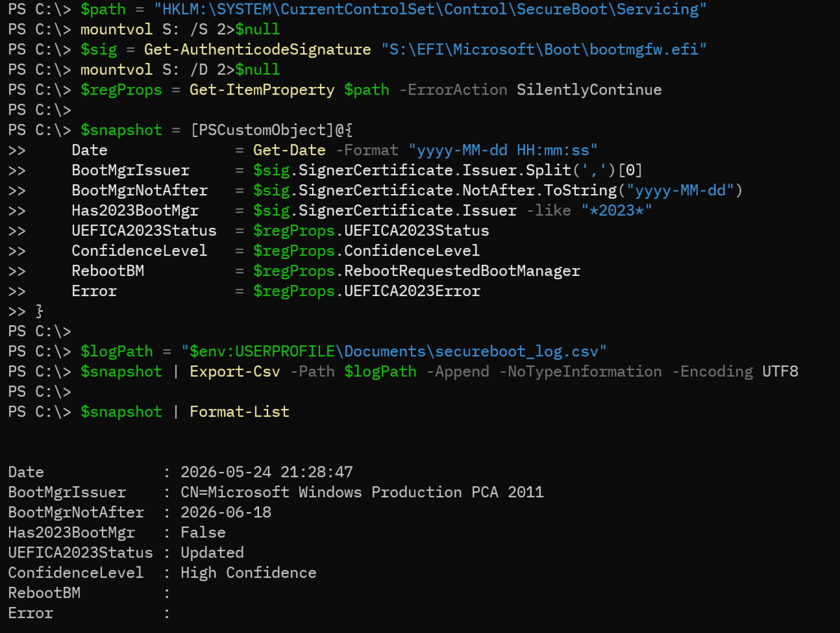Click the output timestamp 2026-05-24 21:28:47
Image resolution: width=840 pixels, height=633 pixels.
pyautogui.click(x=267, y=472)
